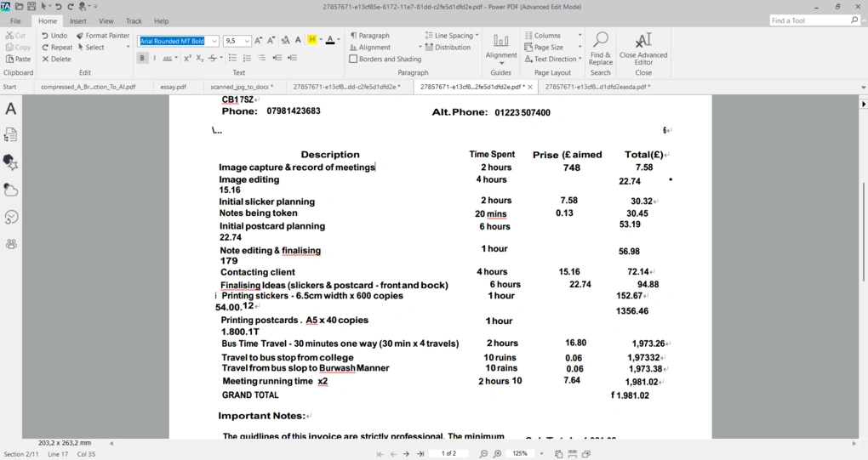
Task: Open page structure panel in left sidebar
Action: [10, 135]
